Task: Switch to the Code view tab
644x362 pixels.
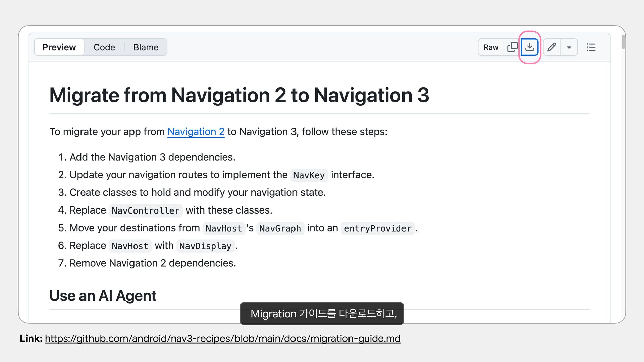Action: click(x=104, y=47)
